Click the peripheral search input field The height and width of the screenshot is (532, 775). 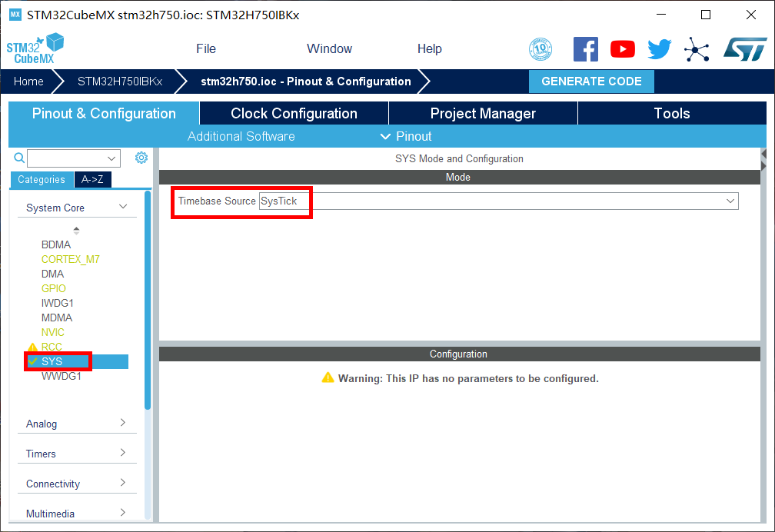click(x=73, y=158)
